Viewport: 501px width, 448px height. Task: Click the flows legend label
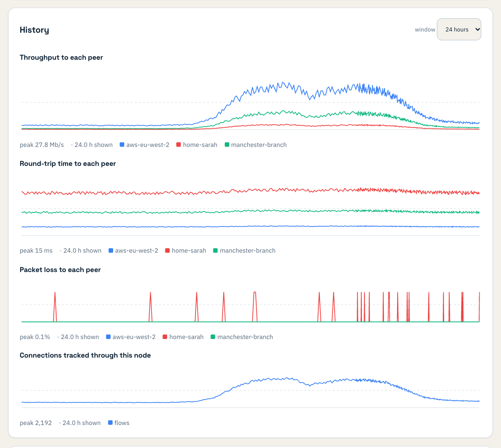122,423
